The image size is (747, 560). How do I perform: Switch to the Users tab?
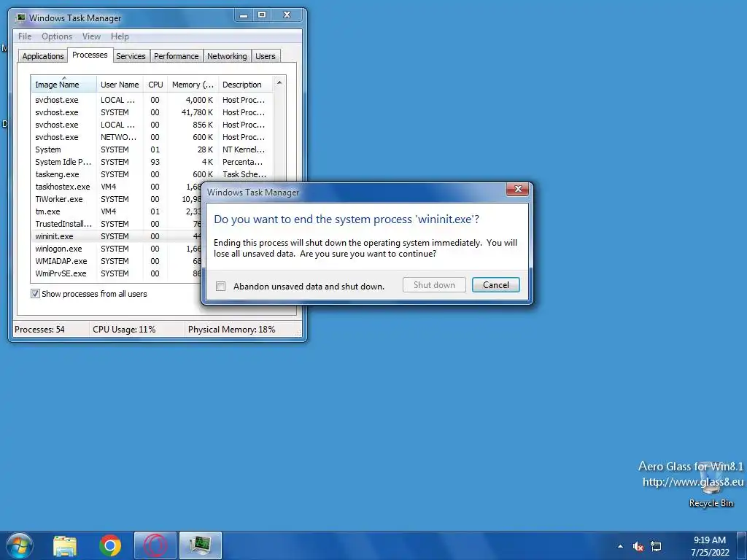(x=266, y=56)
